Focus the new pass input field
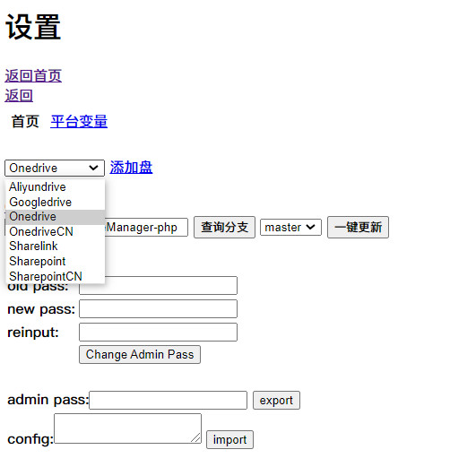476x467 pixels. [158, 309]
